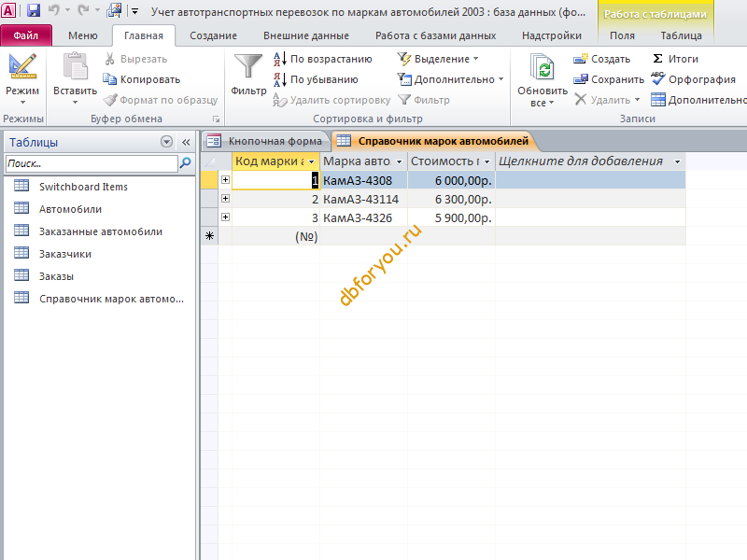Image resolution: width=747 pixels, height=560 pixels.
Task: Run the Орфография spell check
Action: tap(693, 79)
